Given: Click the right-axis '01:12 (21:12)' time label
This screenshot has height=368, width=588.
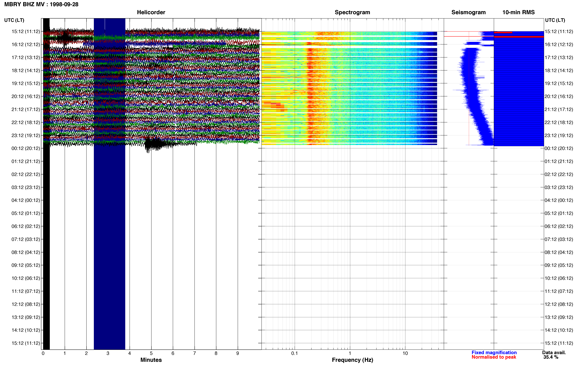Looking at the screenshot, I should point(559,161).
